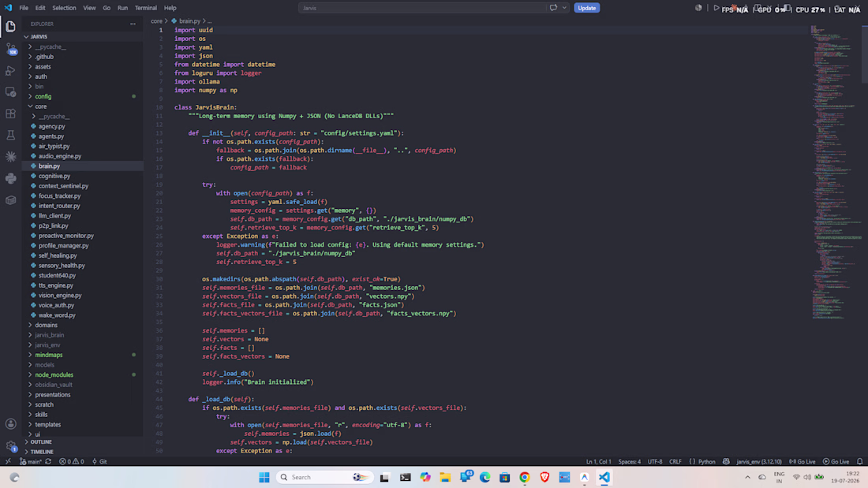The width and height of the screenshot is (868, 488).
Task: Click the errors and warnings status indicator
Action: coord(71,461)
